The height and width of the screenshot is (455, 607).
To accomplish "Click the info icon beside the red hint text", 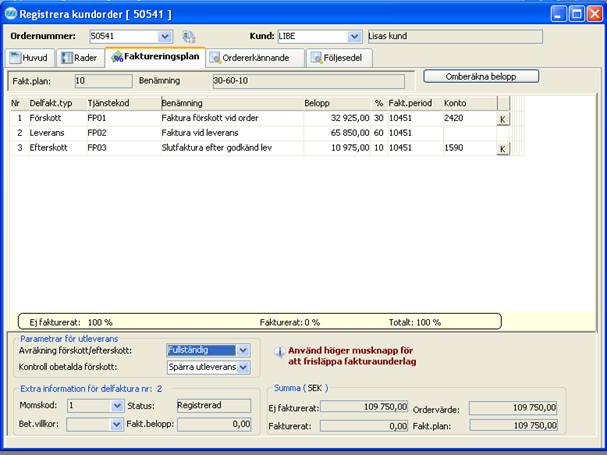I will point(279,352).
